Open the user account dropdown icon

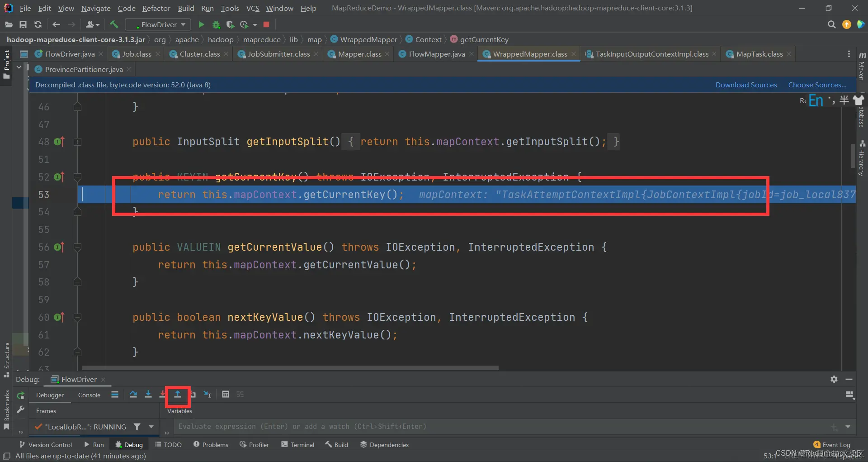(x=92, y=24)
